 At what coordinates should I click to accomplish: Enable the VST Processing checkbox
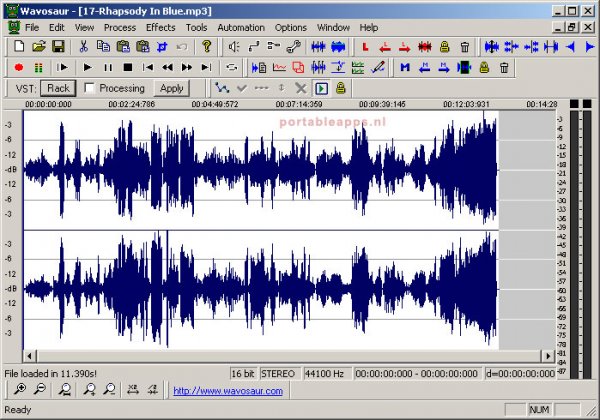90,88
